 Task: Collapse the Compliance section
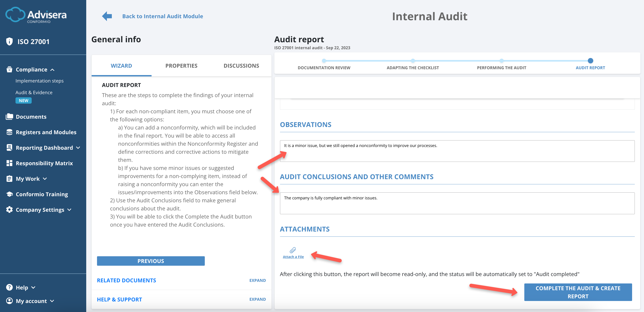click(x=53, y=69)
